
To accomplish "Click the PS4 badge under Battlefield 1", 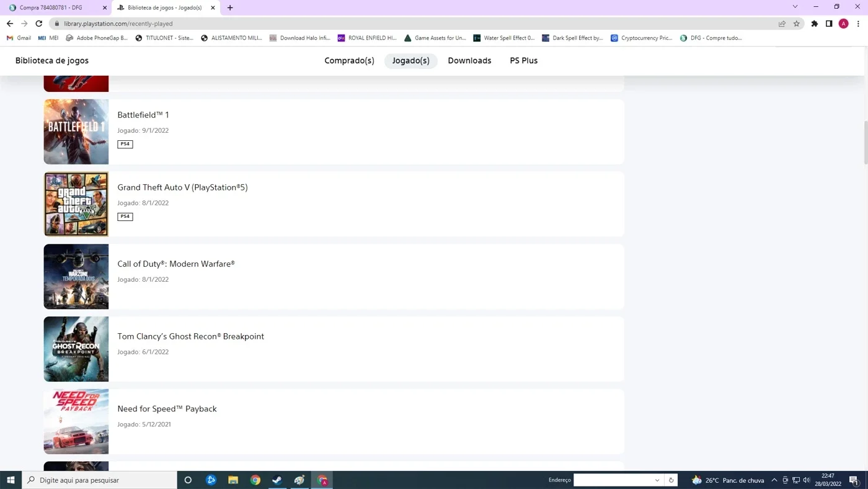I will click(x=125, y=144).
